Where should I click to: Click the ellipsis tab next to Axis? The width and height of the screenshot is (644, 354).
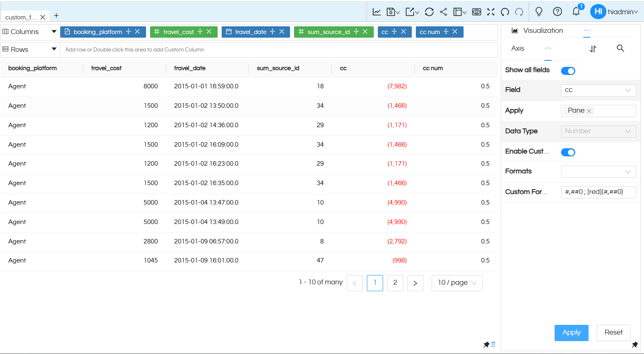click(548, 48)
